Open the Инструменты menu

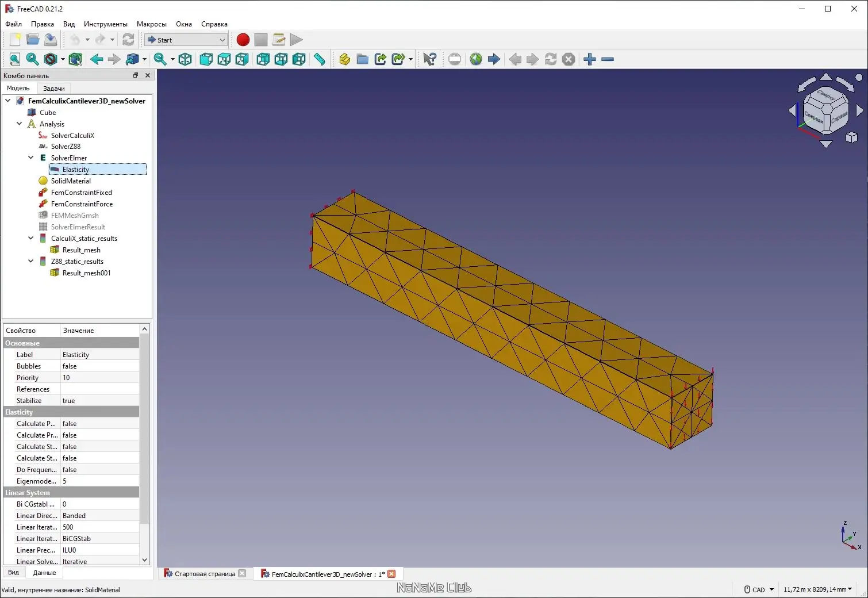coord(106,24)
